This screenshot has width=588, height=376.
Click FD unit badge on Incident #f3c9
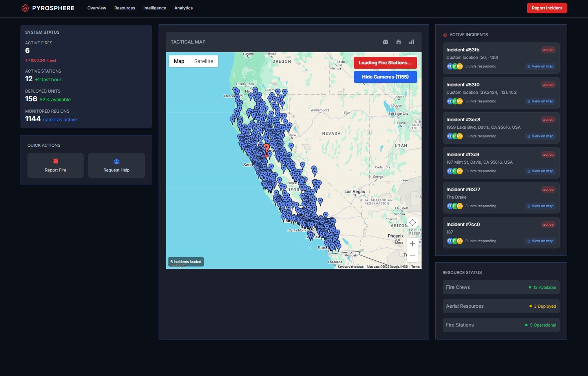[x=450, y=171]
